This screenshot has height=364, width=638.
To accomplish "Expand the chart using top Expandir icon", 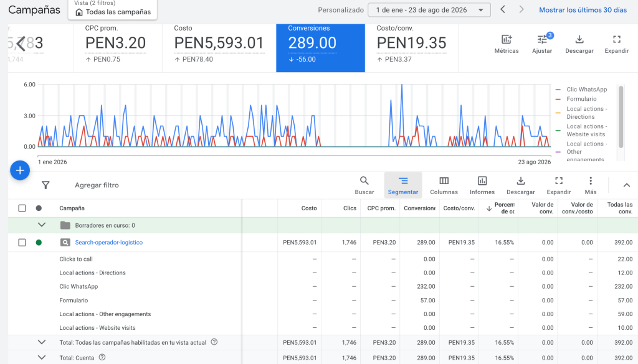I will click(x=616, y=44).
